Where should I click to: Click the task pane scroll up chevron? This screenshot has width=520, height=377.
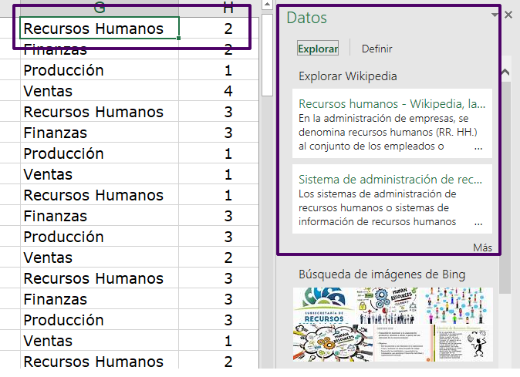[x=505, y=72]
